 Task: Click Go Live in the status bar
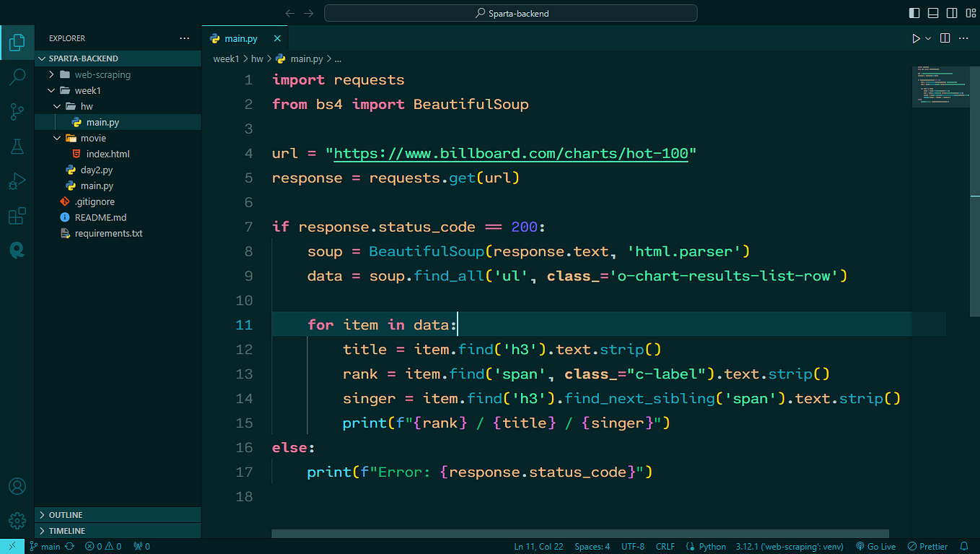click(x=875, y=546)
